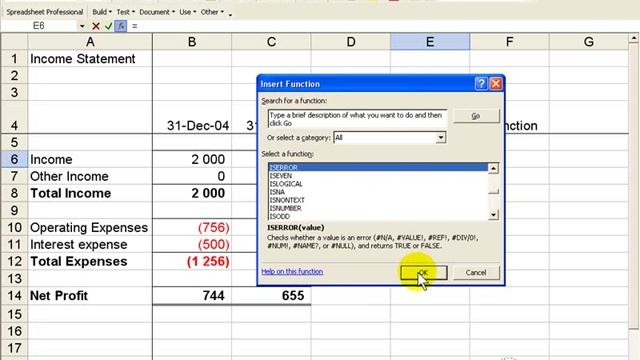Click the dialog Help question mark icon
Screen dimensions: 640x360
[x=481, y=84]
